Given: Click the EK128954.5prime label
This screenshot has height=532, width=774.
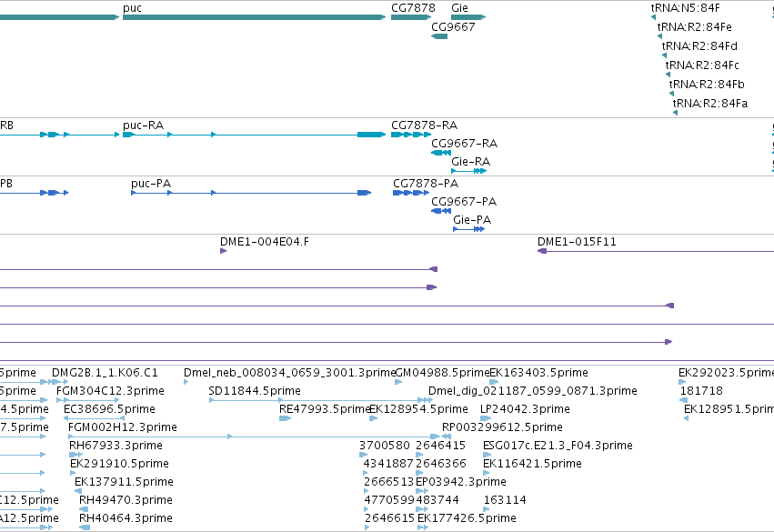Looking at the screenshot, I should 418,409.
